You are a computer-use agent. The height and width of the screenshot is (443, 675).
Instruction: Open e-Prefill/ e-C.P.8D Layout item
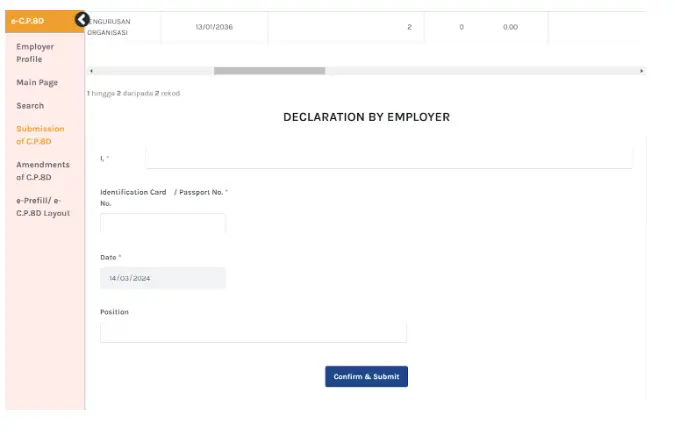(43, 207)
